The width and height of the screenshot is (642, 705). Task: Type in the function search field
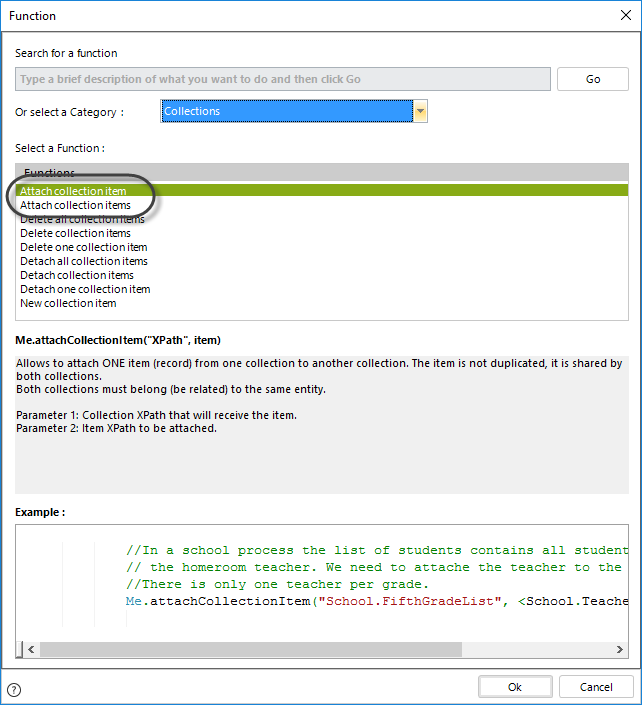[282, 79]
